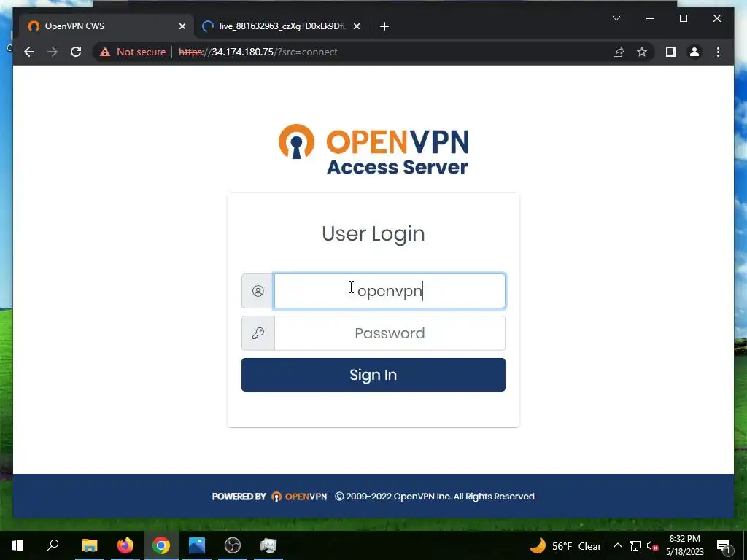This screenshot has height=560, width=747.
Task: Open Chrome's three-dot menu
Action: click(x=718, y=52)
